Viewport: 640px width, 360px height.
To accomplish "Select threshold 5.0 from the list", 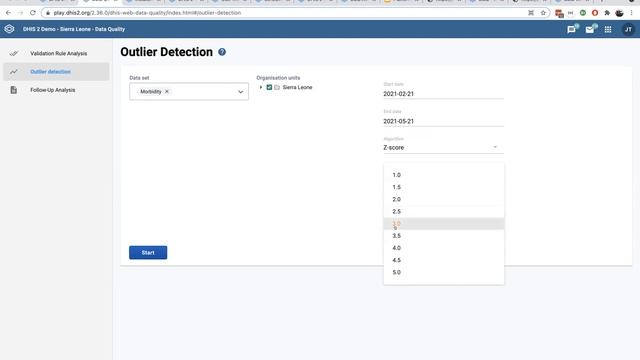I will (x=444, y=272).
